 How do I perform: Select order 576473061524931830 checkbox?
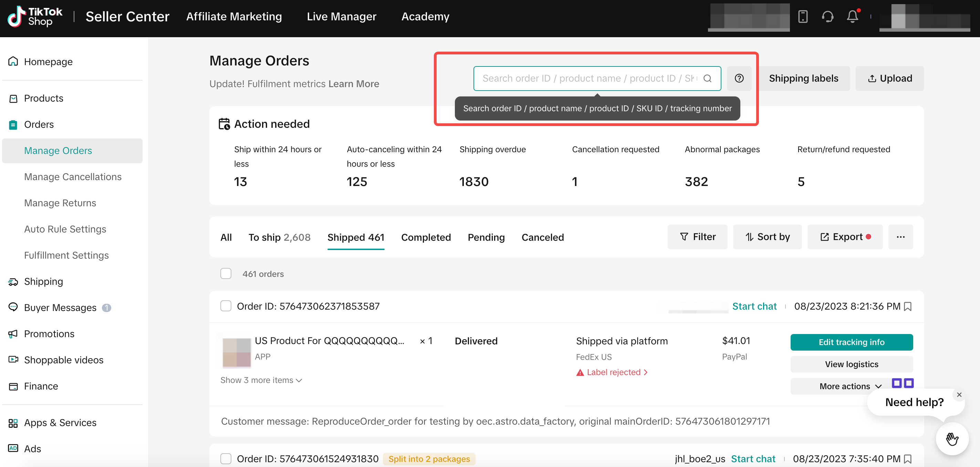pos(226,459)
